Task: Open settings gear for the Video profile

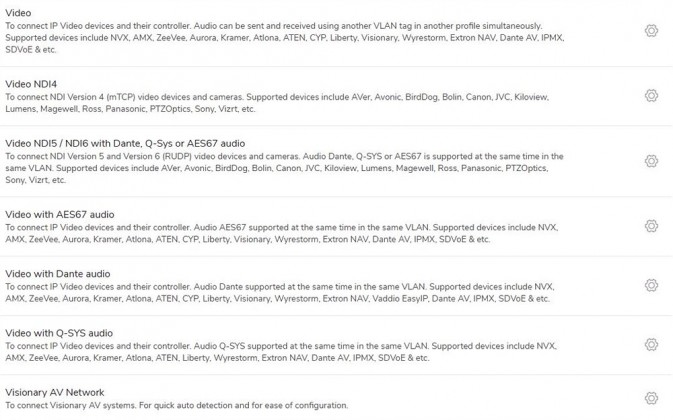Action: pos(651,31)
